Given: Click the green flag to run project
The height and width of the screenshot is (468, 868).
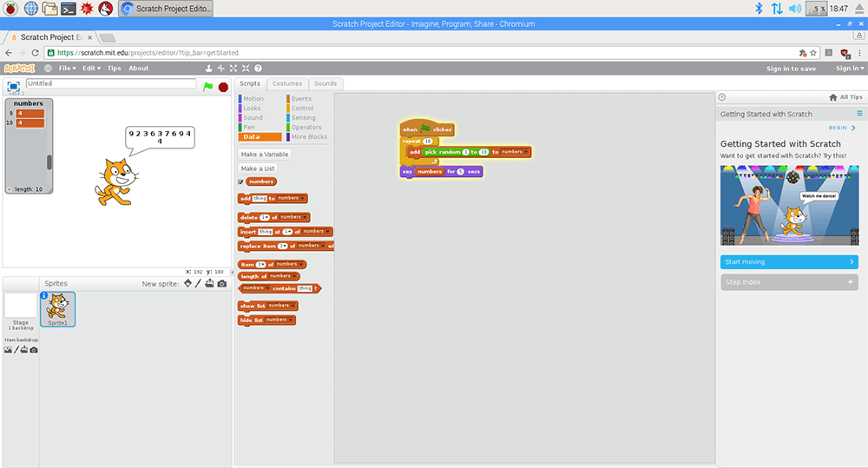Looking at the screenshot, I should [208, 87].
